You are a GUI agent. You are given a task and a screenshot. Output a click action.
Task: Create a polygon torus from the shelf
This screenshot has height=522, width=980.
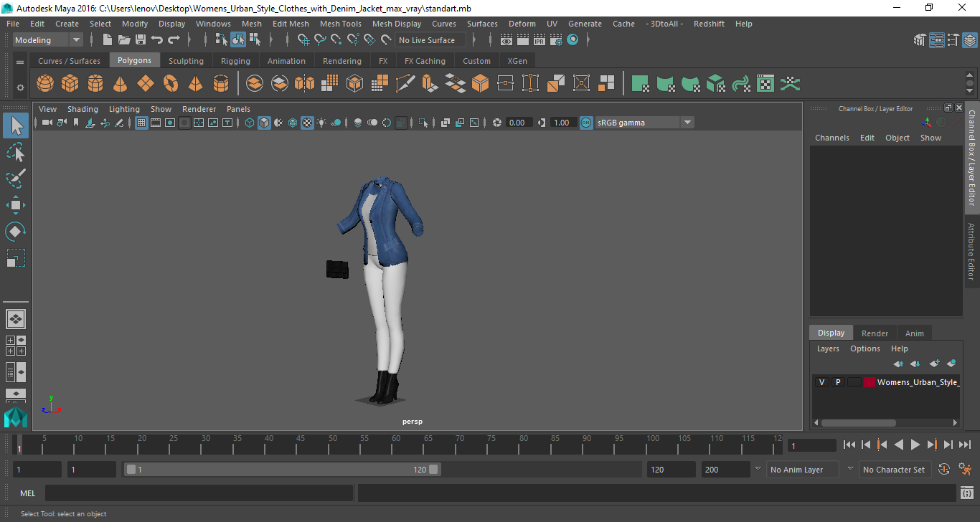pyautogui.click(x=171, y=84)
